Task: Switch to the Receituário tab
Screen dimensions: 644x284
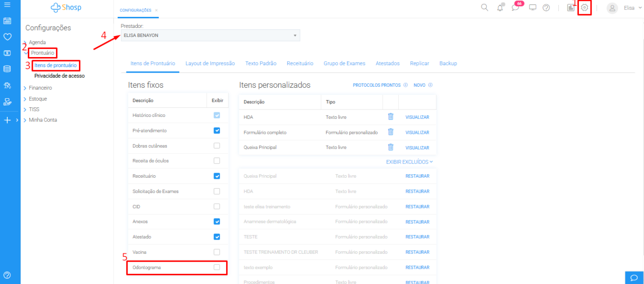Action: (x=300, y=63)
